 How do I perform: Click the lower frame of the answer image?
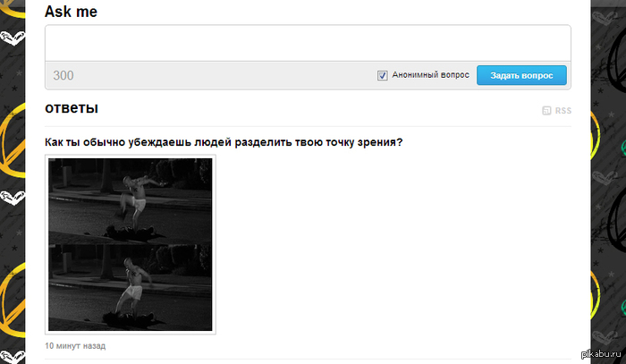131,288
